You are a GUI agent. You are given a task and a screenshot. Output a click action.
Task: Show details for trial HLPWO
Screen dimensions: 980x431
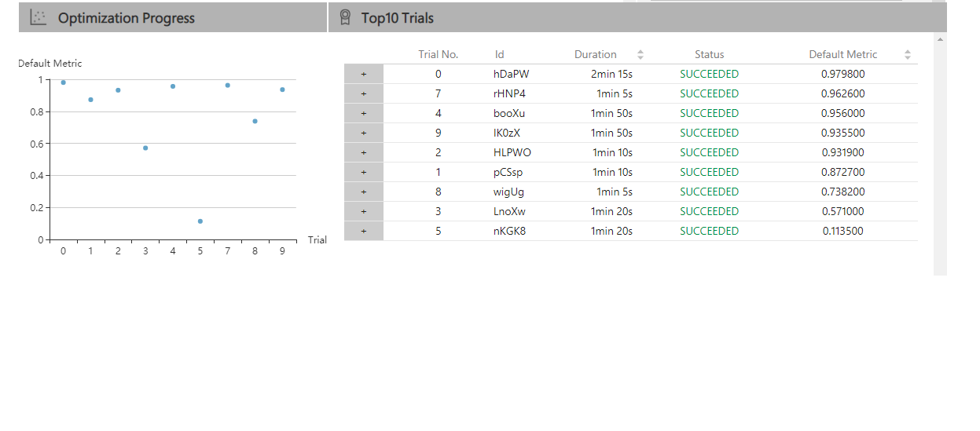click(363, 152)
